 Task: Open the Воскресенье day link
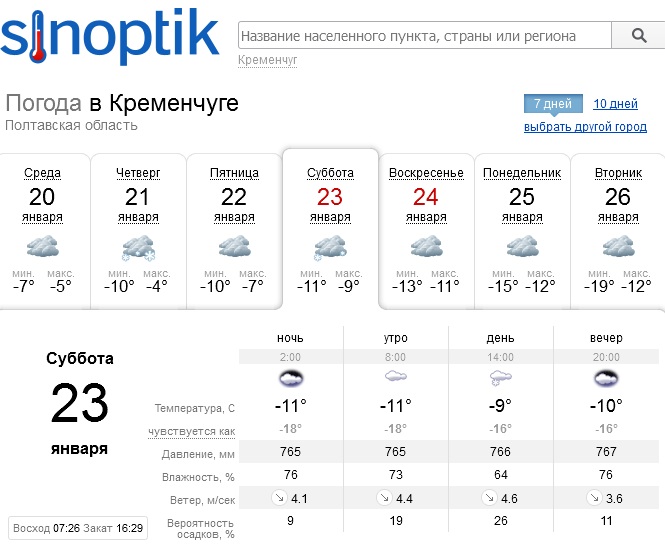(x=426, y=173)
